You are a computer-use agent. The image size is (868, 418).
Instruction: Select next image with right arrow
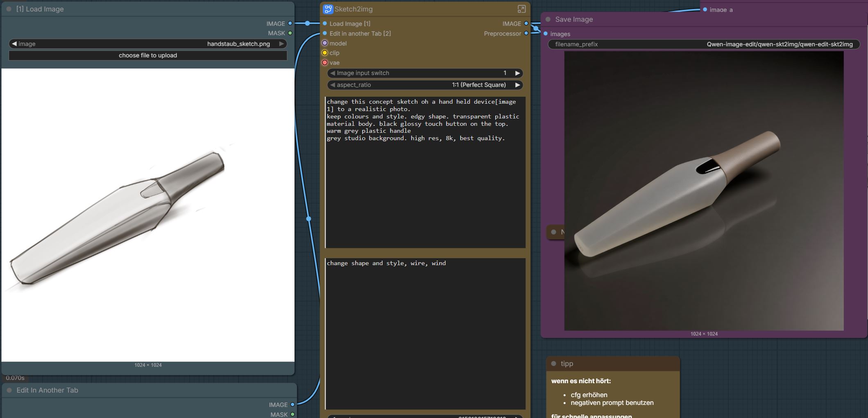(281, 44)
